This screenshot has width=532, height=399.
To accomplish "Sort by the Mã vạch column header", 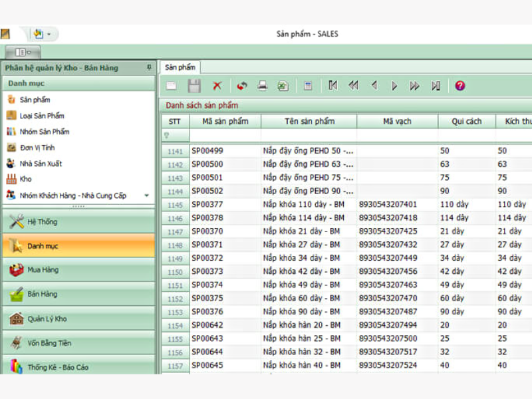I will pyautogui.click(x=397, y=122).
